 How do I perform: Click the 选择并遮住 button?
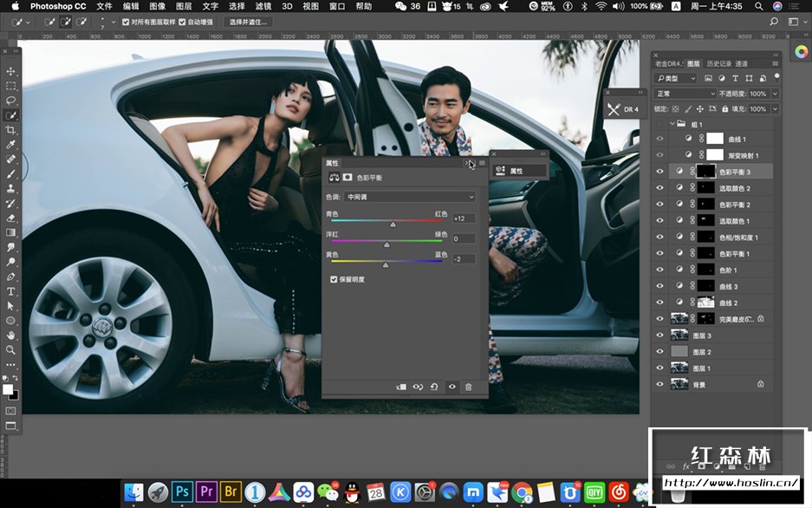pos(248,22)
